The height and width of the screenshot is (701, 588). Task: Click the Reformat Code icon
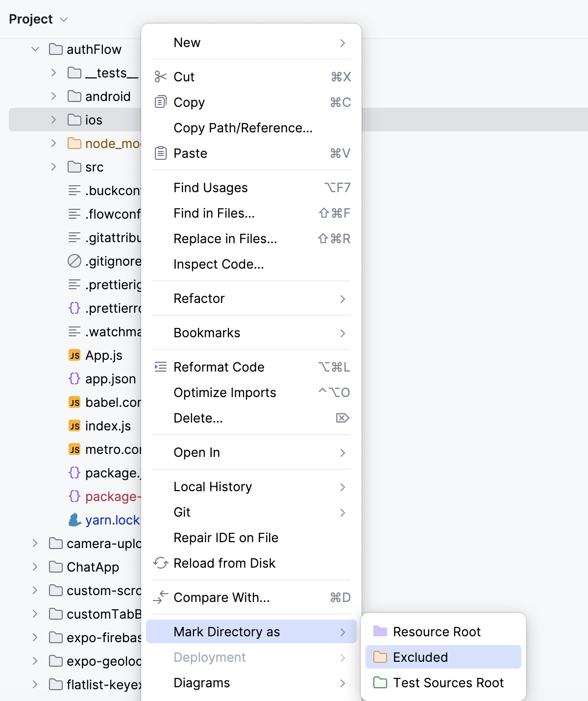(160, 366)
